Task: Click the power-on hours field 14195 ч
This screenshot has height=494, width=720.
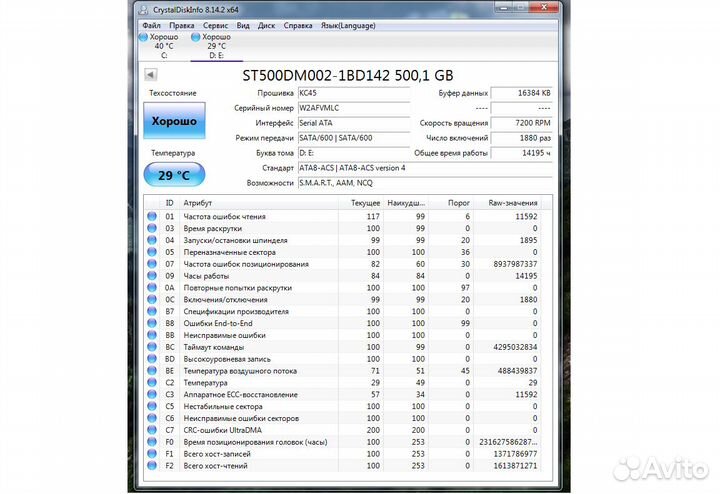Action: [521, 153]
